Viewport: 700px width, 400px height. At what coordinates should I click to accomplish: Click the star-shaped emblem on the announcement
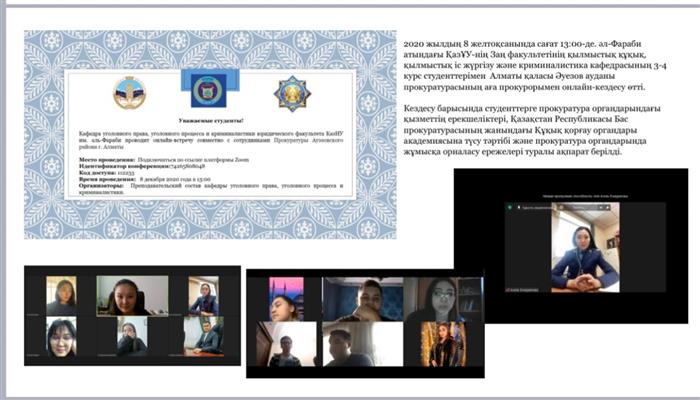(x=292, y=93)
